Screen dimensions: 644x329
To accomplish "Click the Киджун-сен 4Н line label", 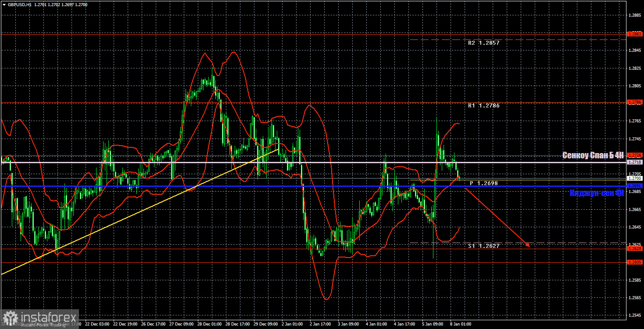I will [x=597, y=193].
